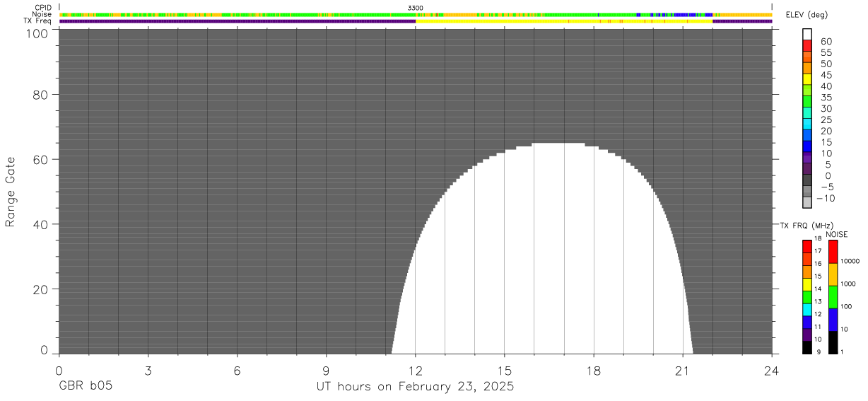Click the purple early-hours segment of TX Freq strip
This screenshot has height=401, width=868.
click(237, 21)
